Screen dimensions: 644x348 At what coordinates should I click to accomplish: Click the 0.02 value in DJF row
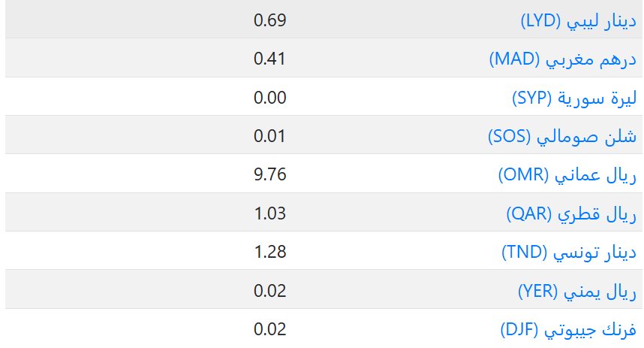[270, 329]
